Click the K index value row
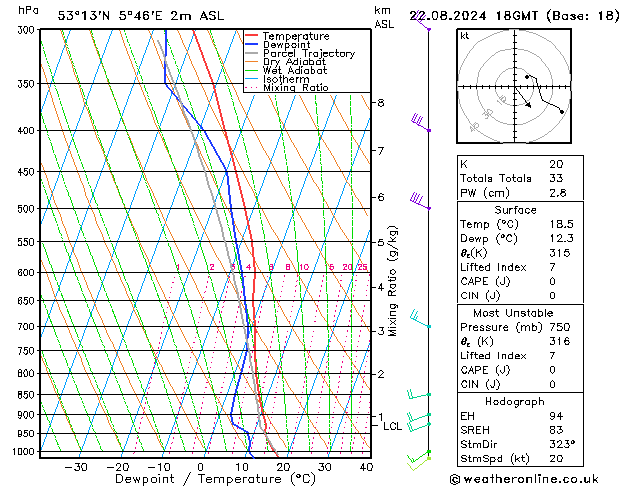Image resolution: width=629 pixels, height=486 pixels. (x=520, y=164)
